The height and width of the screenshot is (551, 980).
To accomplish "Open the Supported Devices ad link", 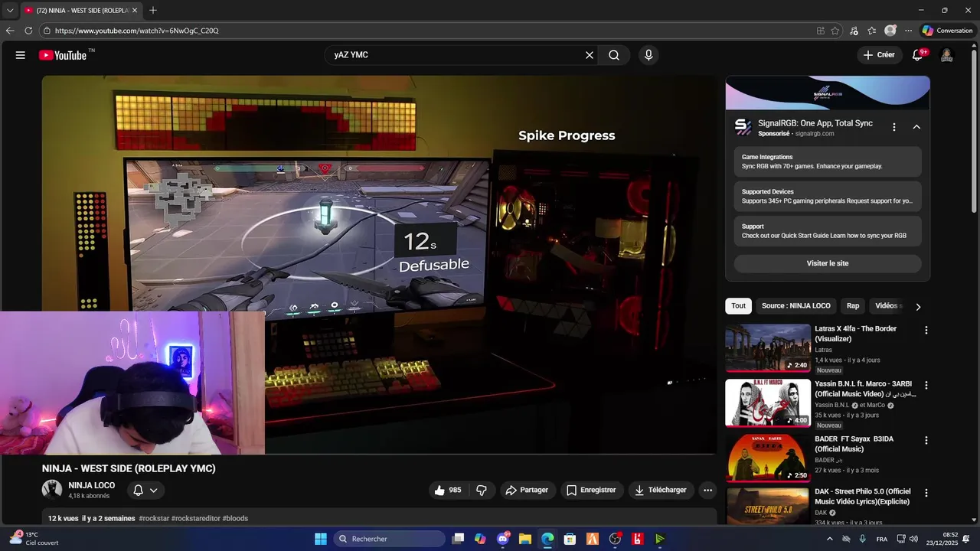I will (828, 197).
